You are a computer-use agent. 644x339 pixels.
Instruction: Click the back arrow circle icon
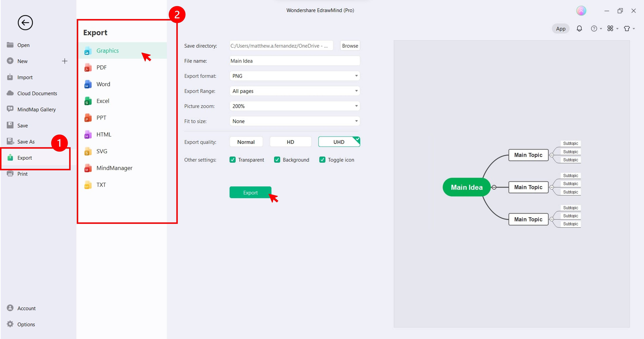(25, 23)
